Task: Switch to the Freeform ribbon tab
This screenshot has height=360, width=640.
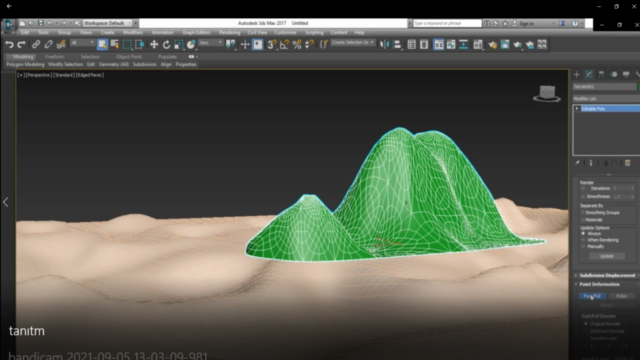Action: [55, 57]
